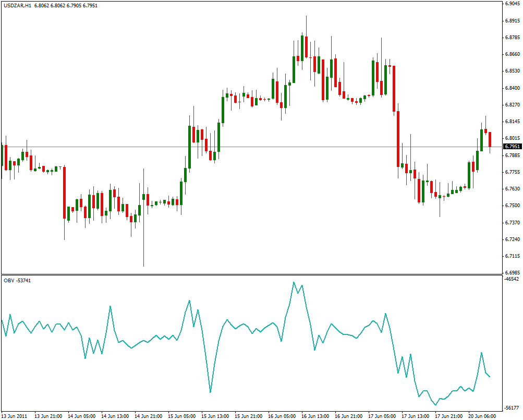This screenshot has width=523, height=420.
Task: Click the 6.7370 price axis label
Action: point(513,222)
